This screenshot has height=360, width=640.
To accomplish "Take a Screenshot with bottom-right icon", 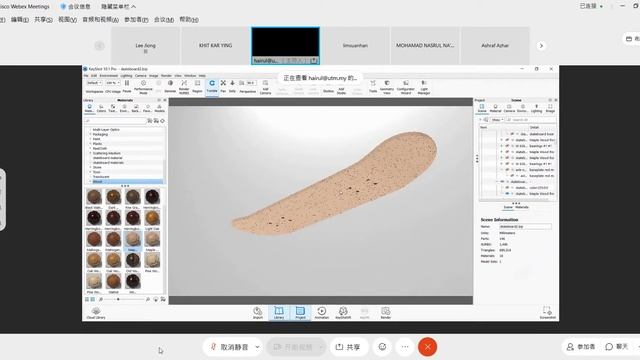I will [x=547, y=313].
